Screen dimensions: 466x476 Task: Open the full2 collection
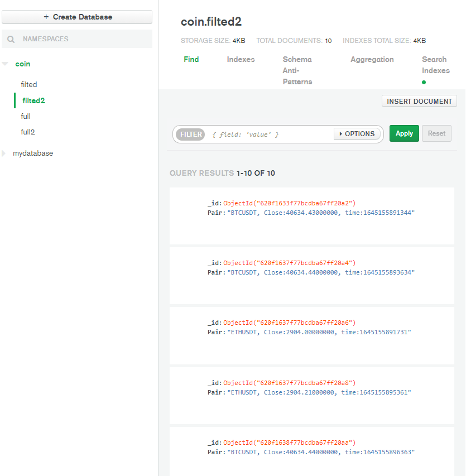(28, 132)
